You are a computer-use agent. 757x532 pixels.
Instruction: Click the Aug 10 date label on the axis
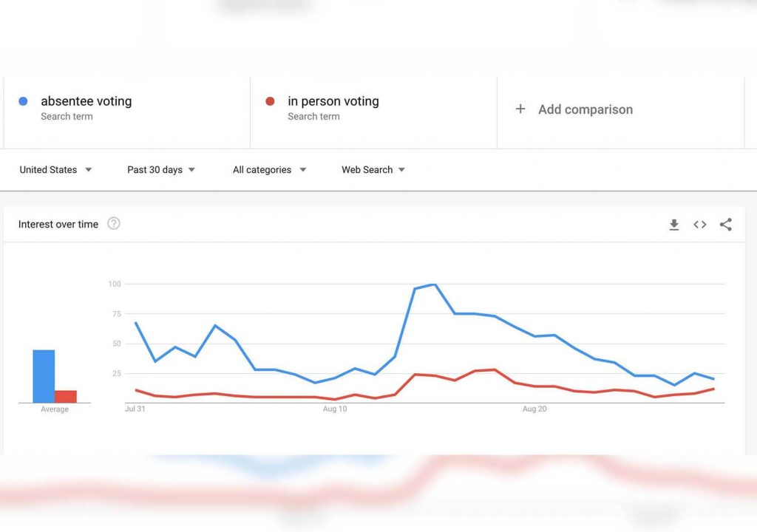335,409
